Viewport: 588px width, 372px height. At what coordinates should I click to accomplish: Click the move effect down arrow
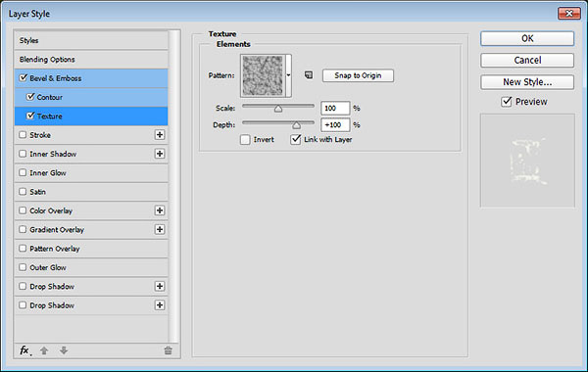pyautogui.click(x=64, y=350)
